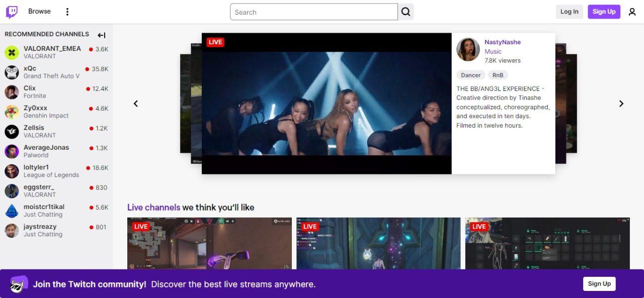
Task: Click the 18.6K viewer count
Action: (100, 168)
